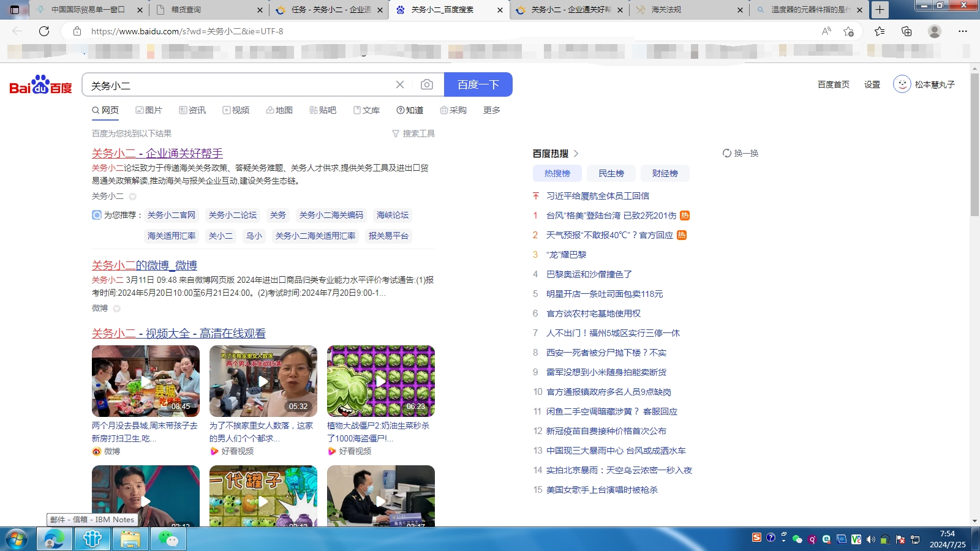This screenshot has height=551, width=980.
Task: Switch to 知道 search tab
Action: coord(410,110)
